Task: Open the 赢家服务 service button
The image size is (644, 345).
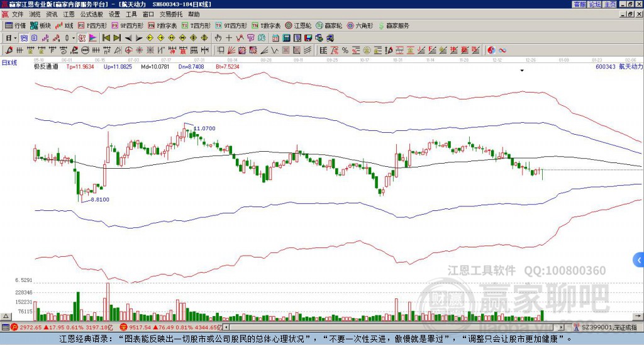Action: coord(394,25)
